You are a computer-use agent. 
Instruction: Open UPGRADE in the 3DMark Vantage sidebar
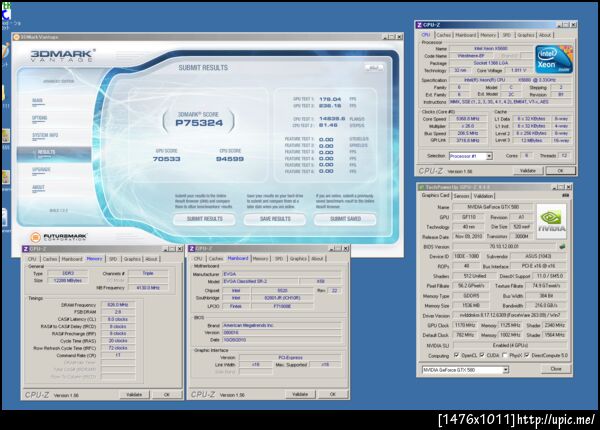(x=41, y=170)
